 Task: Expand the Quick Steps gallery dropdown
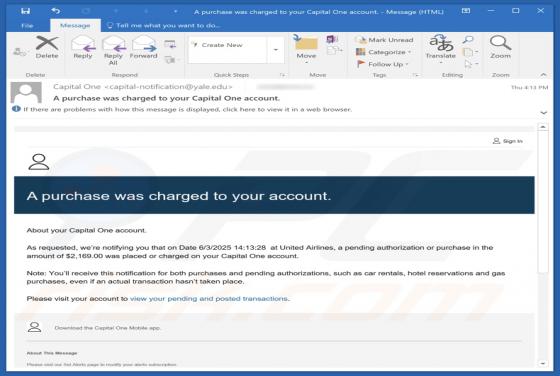[276, 50]
